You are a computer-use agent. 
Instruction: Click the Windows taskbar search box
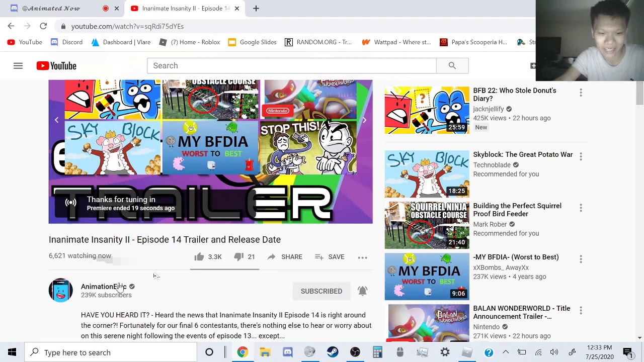111,352
